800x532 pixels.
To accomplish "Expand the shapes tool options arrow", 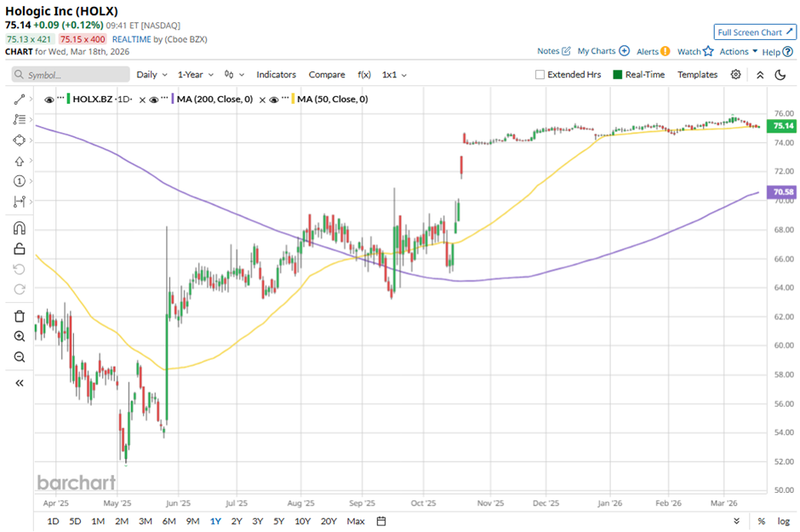I will (31, 140).
